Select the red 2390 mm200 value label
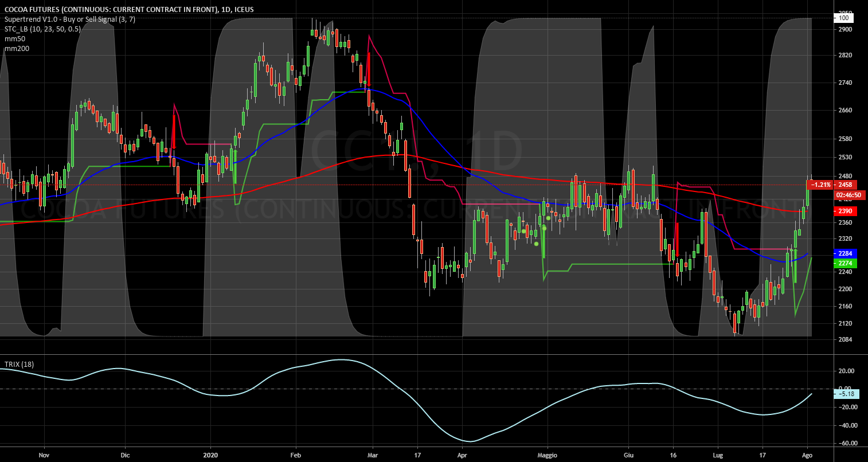Viewport: 868px width, 462px height. pyautogui.click(x=845, y=211)
